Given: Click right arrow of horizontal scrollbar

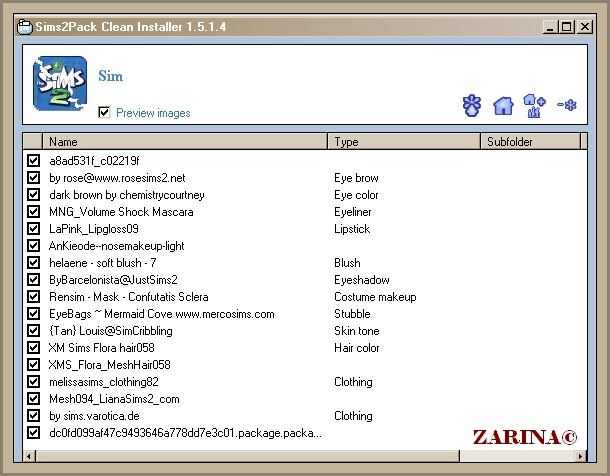Looking at the screenshot, I should [x=580, y=456].
